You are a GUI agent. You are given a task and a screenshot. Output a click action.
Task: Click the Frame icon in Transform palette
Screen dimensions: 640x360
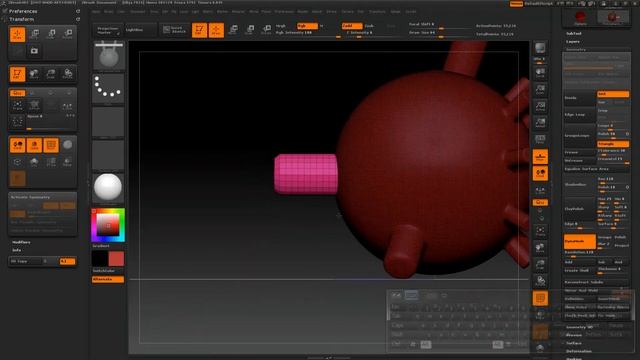coord(18,106)
